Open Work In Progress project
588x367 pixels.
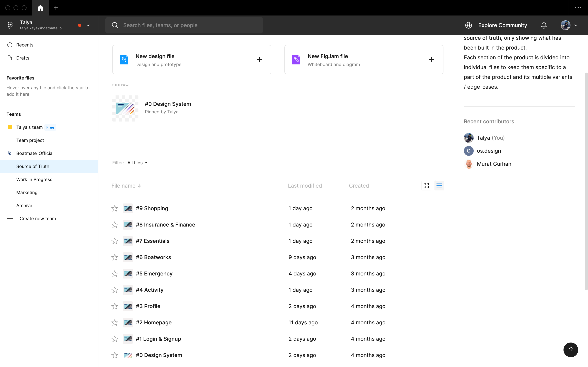(34, 179)
